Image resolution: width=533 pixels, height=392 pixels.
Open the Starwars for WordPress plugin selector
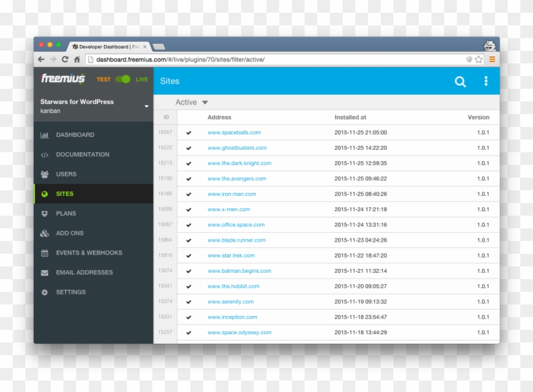point(92,106)
